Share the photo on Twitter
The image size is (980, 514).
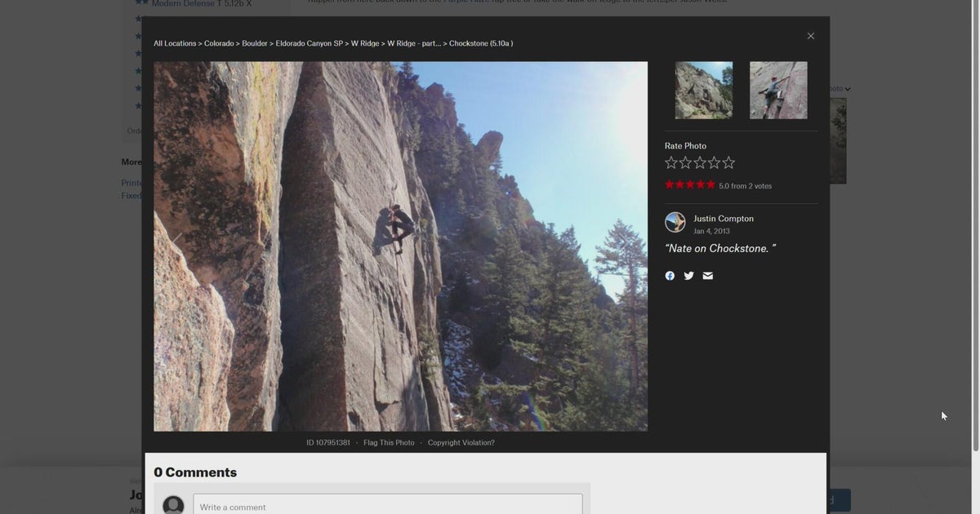687,274
